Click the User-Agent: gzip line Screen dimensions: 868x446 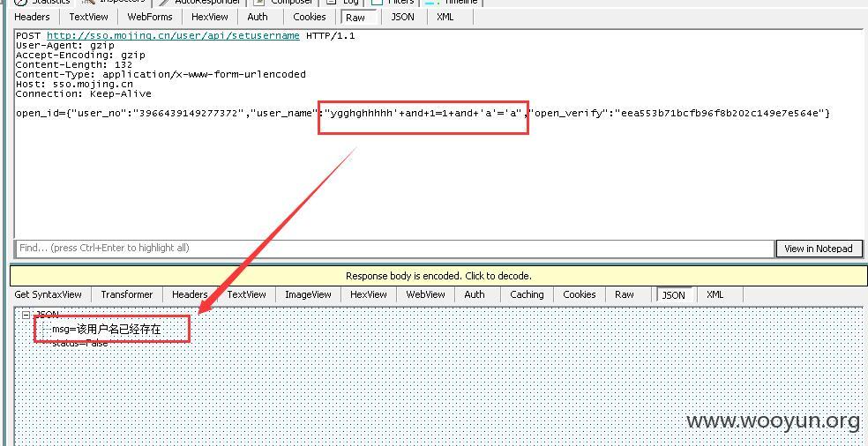(64, 45)
